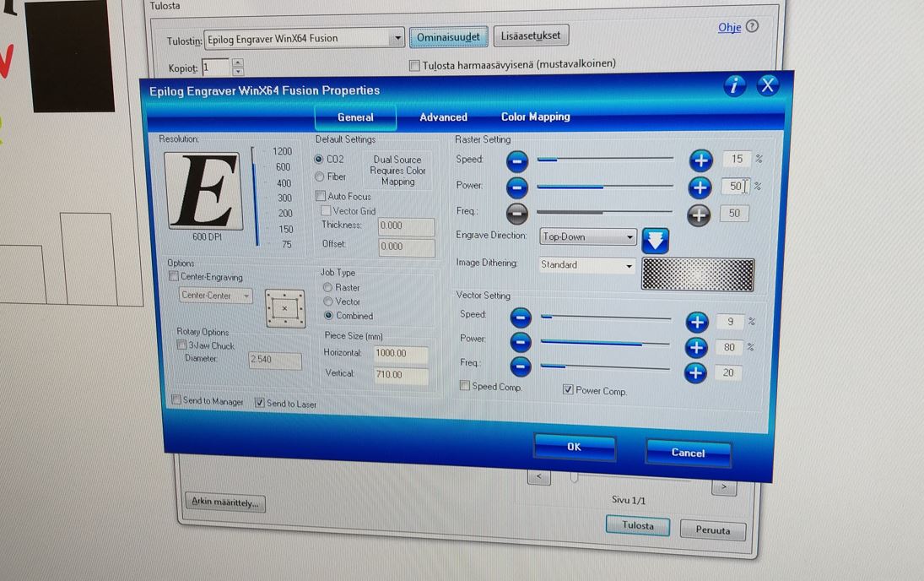Open the Engrave Direction Top-Down dropdown
The height and width of the screenshot is (581, 924).
coord(588,237)
